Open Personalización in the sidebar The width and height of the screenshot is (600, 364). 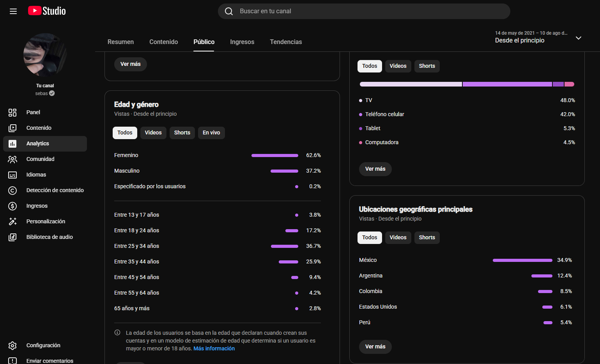point(45,221)
